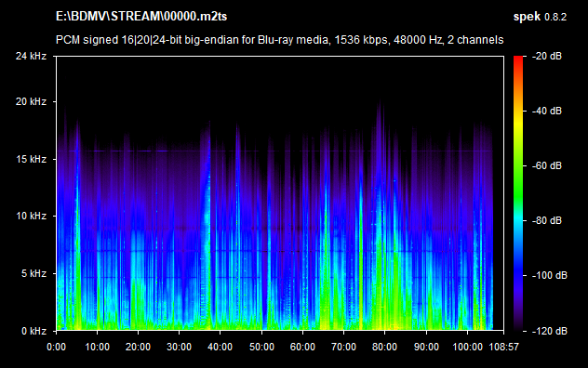The height and width of the screenshot is (368, 588).
Task: Select the PCM codec description text line
Action: coord(279,40)
